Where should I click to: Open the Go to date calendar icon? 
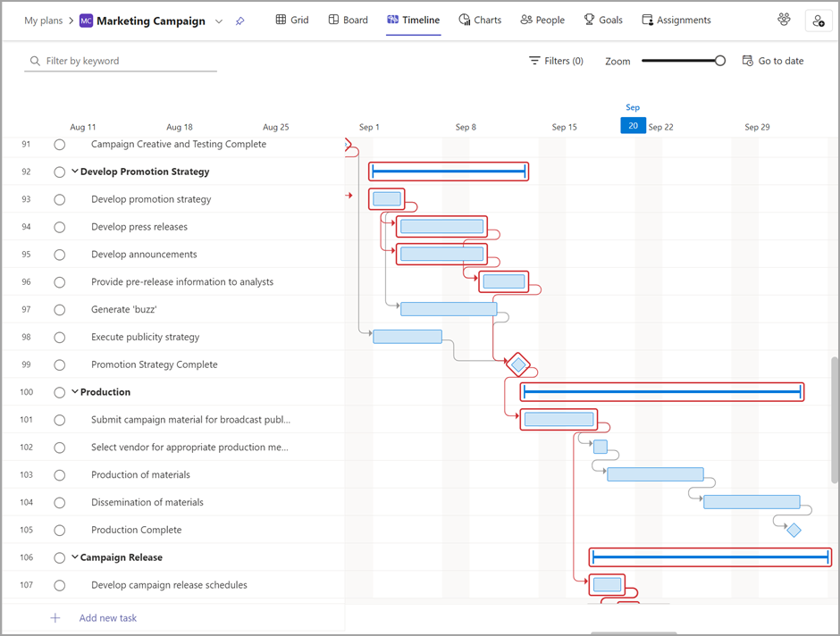[x=747, y=61]
